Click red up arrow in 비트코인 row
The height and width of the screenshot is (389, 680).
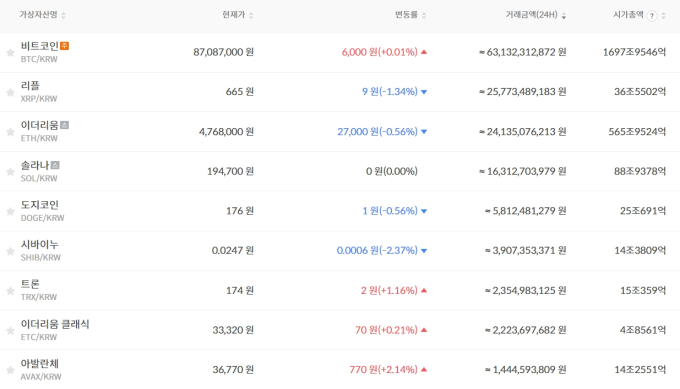click(x=424, y=52)
